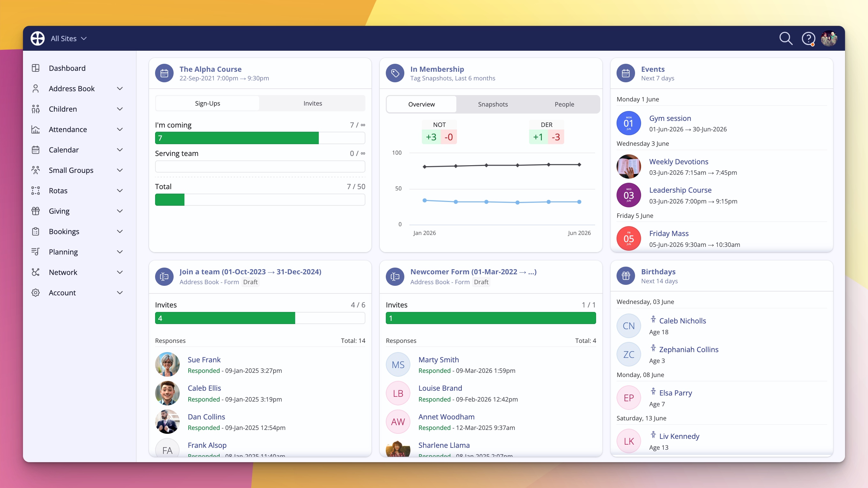The height and width of the screenshot is (488, 868).
Task: Click the Calendar icon in sidebar
Action: (35, 150)
